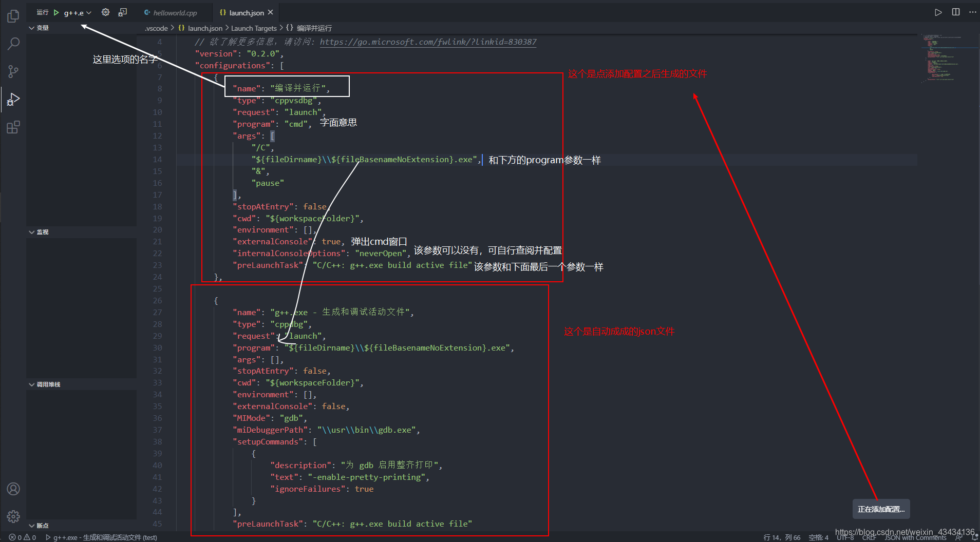Click "ignoreFailures": true line
Viewport: 980px width, 542px height.
pos(322,489)
